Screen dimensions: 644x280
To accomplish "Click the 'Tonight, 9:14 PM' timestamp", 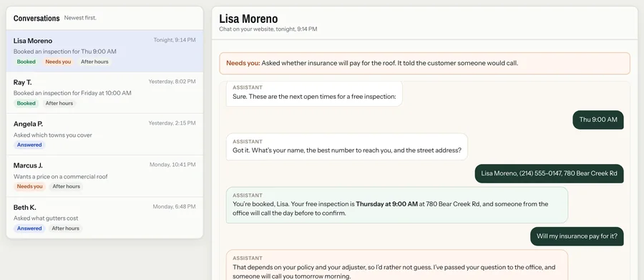I will 175,40.
